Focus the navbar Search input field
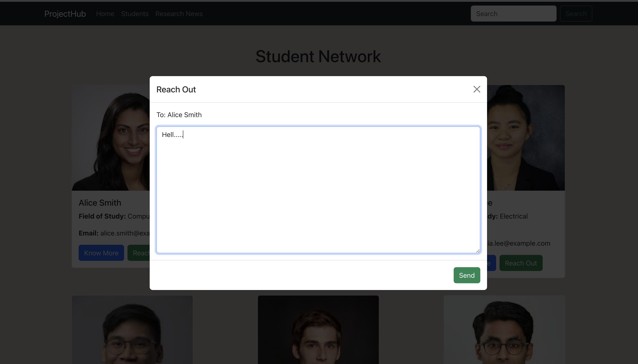638x364 pixels. coord(513,14)
